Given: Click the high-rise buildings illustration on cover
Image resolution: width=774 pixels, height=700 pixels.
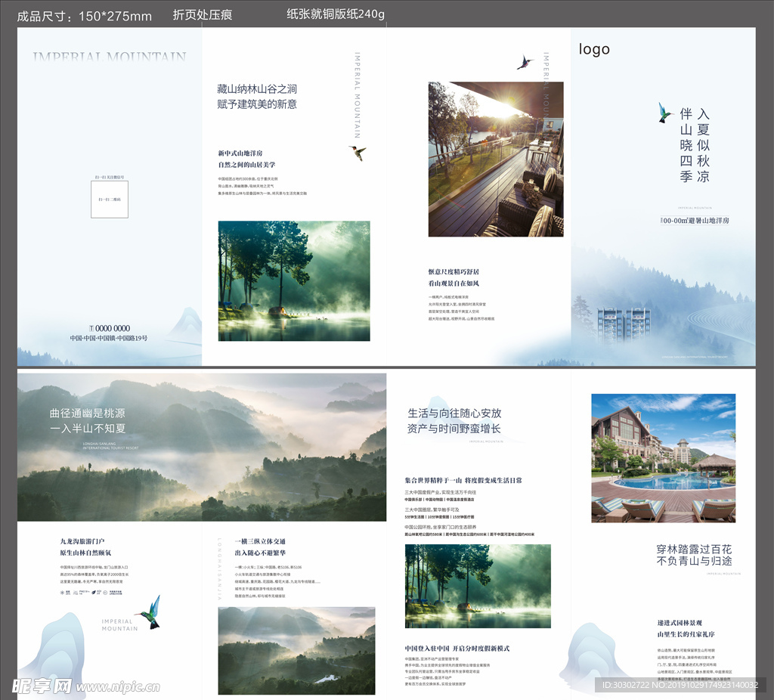Looking at the screenshot, I should tap(624, 325).
